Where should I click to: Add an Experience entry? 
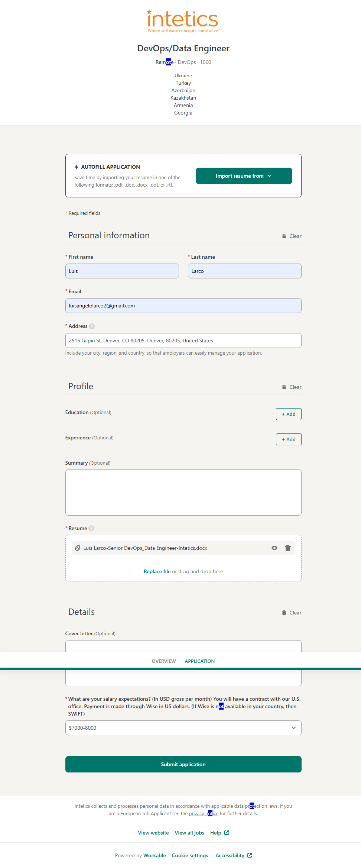pyautogui.click(x=289, y=439)
